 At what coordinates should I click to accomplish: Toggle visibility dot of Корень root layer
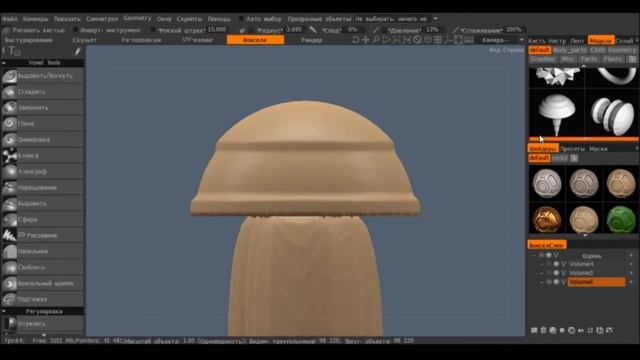coord(549,256)
